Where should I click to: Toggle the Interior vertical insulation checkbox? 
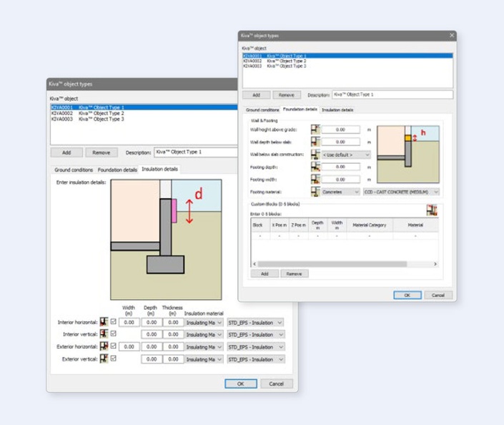click(114, 333)
